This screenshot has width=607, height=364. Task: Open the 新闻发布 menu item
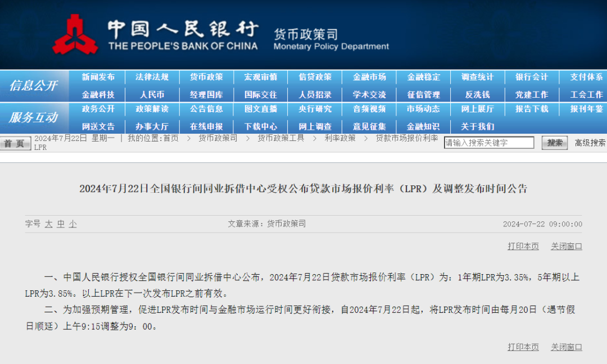(x=98, y=77)
